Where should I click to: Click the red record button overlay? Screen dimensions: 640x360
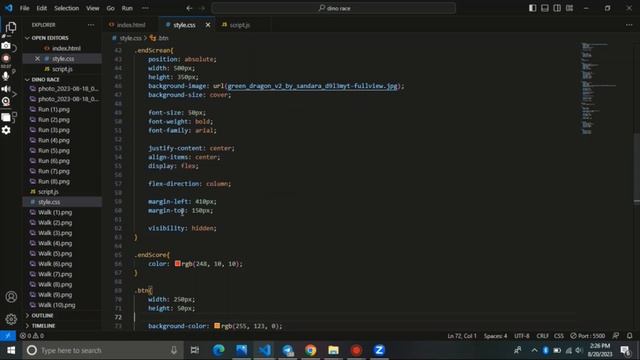click(6, 58)
